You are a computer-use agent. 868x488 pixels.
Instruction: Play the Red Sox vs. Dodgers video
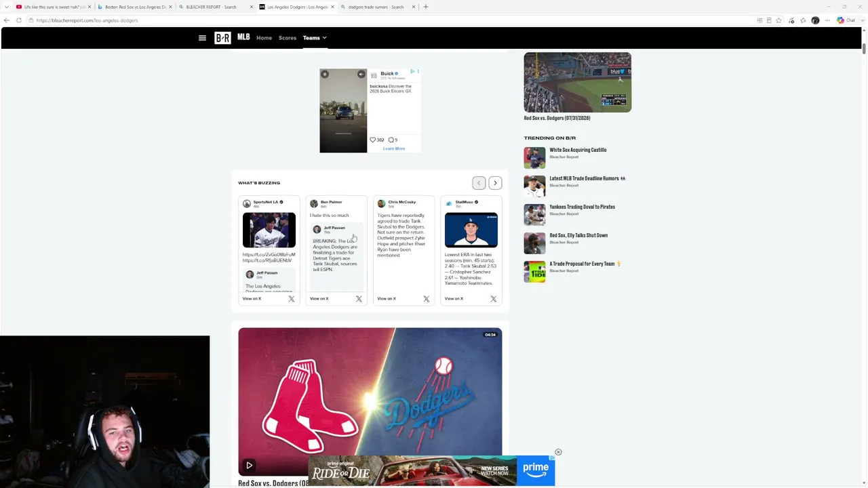pos(249,466)
